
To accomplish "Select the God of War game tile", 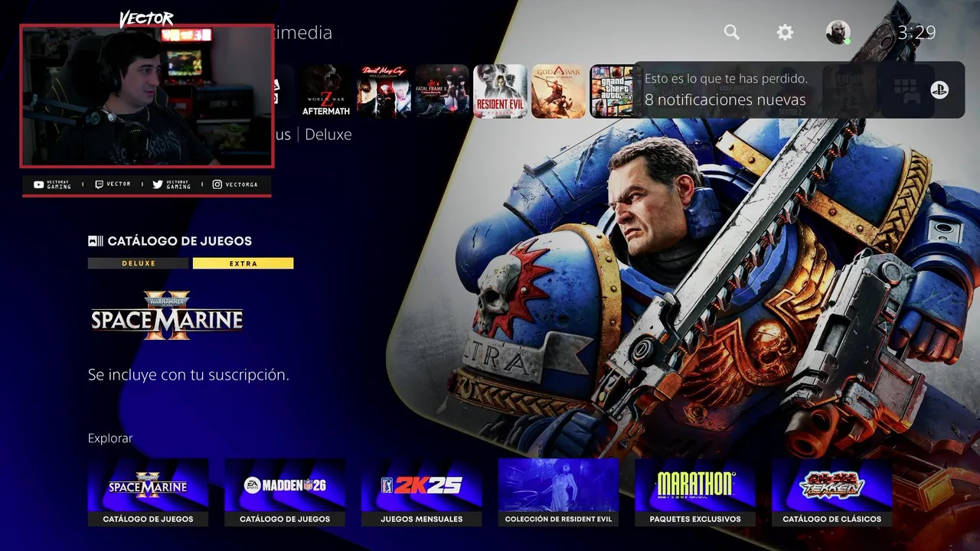I will 558,91.
